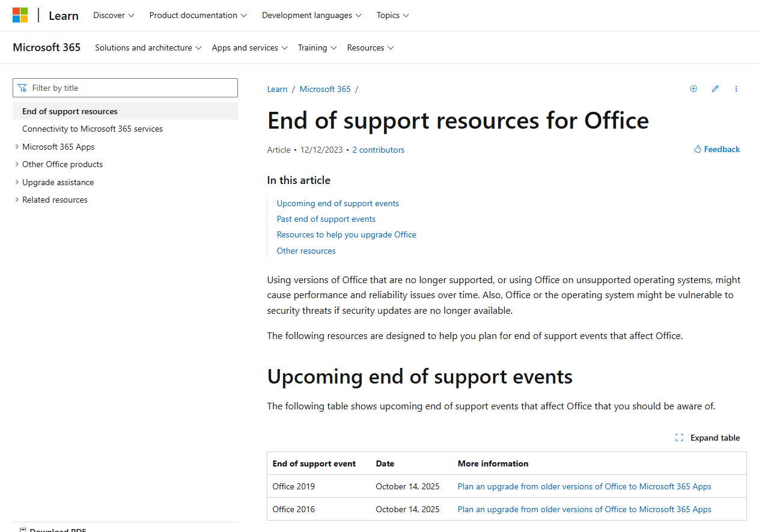Click the 'In this article' heading
Viewport: 759px width, 532px height.
tap(299, 180)
